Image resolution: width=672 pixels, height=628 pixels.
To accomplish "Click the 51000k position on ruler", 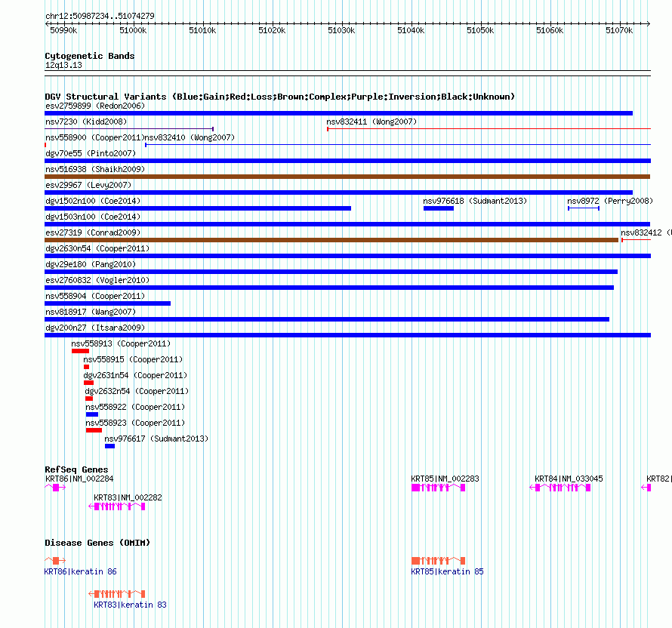I will pyautogui.click(x=134, y=30).
